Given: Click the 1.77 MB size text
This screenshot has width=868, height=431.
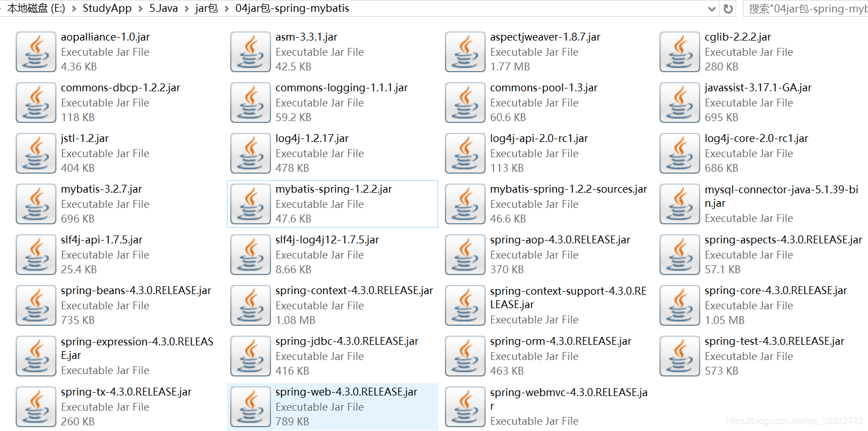Looking at the screenshot, I should click(x=510, y=66).
